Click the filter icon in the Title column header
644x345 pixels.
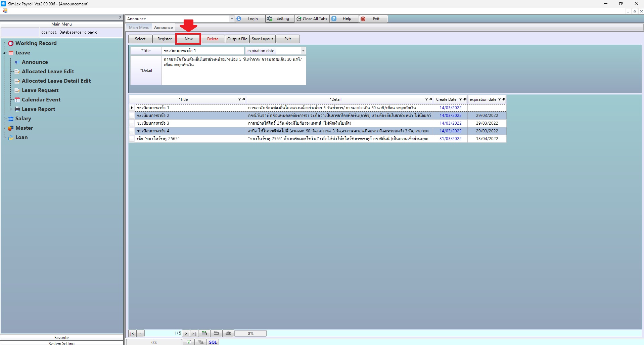239,99
